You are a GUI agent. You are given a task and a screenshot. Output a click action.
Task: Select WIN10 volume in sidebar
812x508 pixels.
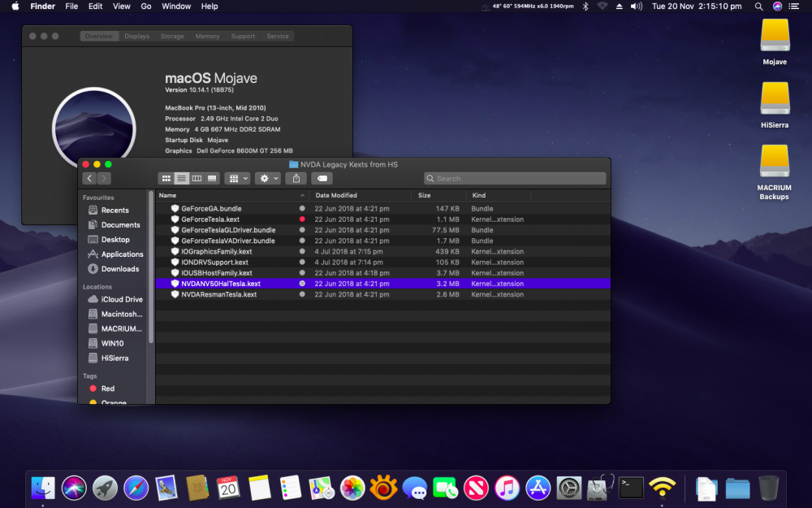(112, 343)
